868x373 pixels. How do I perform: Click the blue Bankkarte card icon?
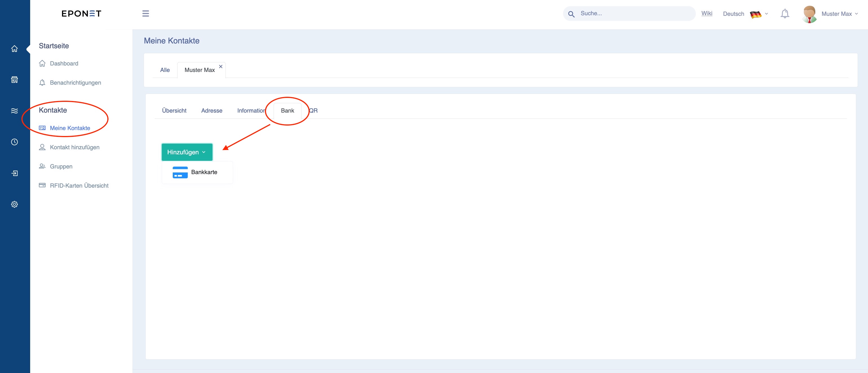(x=180, y=172)
